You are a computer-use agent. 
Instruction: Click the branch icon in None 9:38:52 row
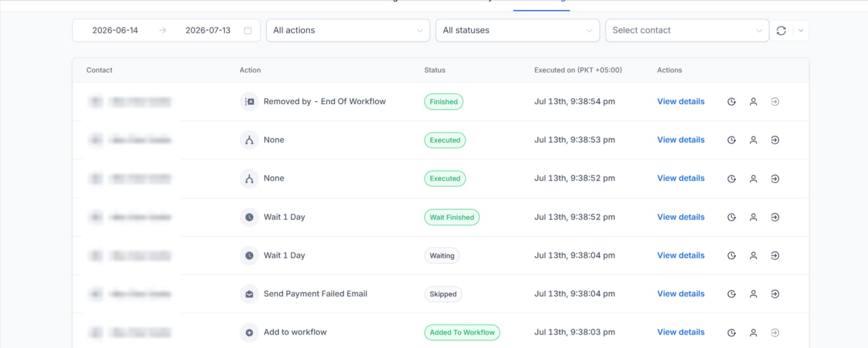(249, 178)
